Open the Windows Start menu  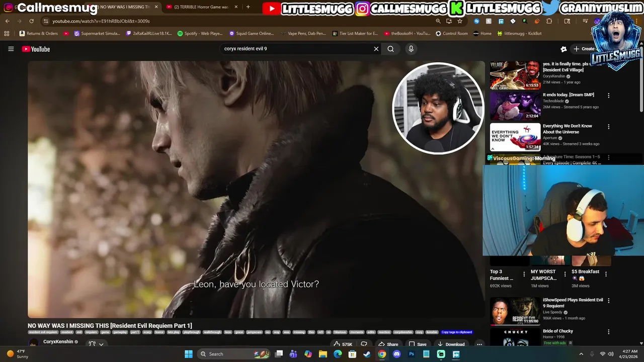(188, 354)
